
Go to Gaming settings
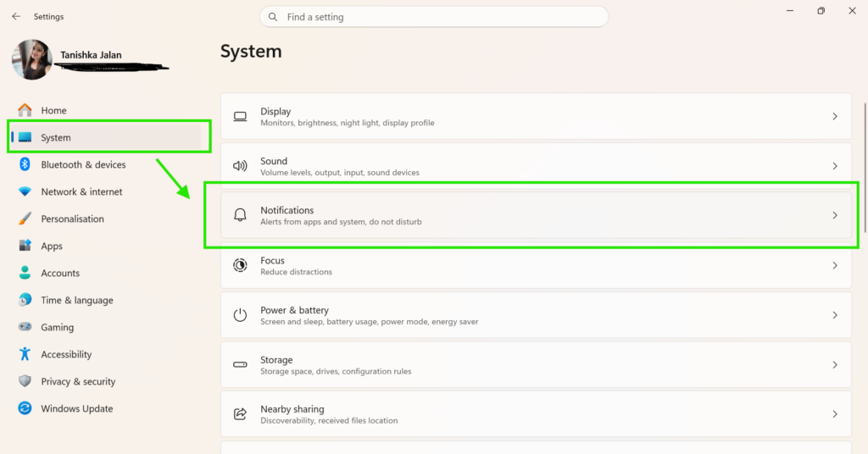click(105, 327)
